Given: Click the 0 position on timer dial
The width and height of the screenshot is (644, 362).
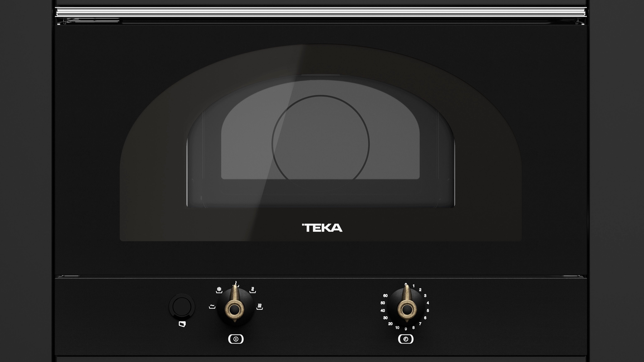Looking at the screenshot, I should pyautogui.click(x=406, y=284).
